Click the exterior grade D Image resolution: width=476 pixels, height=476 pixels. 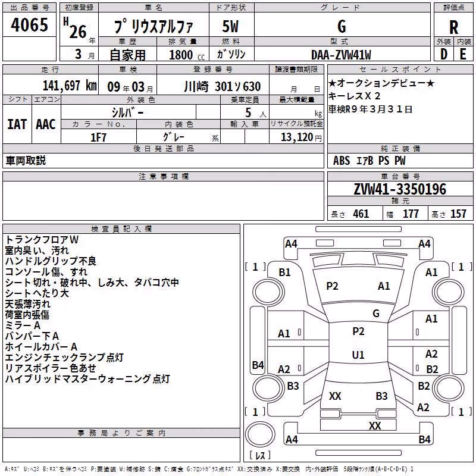click(x=444, y=54)
